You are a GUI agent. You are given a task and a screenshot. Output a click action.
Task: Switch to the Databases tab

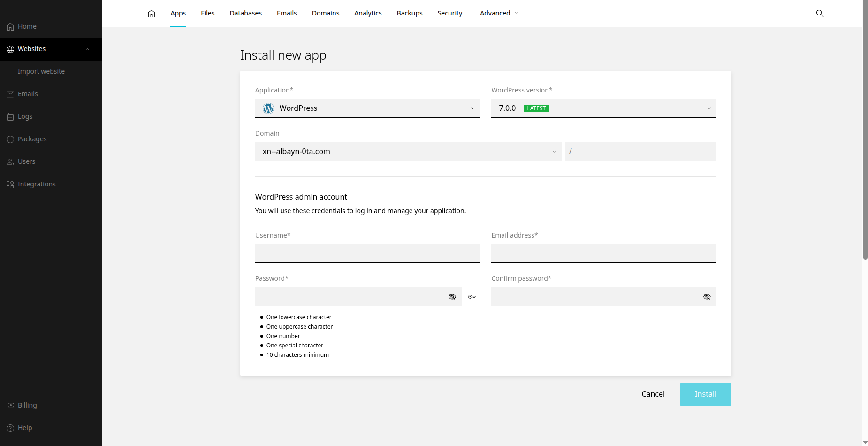pos(246,13)
